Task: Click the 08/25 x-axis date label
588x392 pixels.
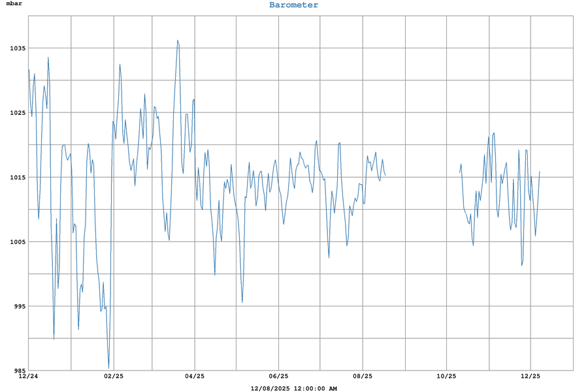Action: [x=363, y=376]
